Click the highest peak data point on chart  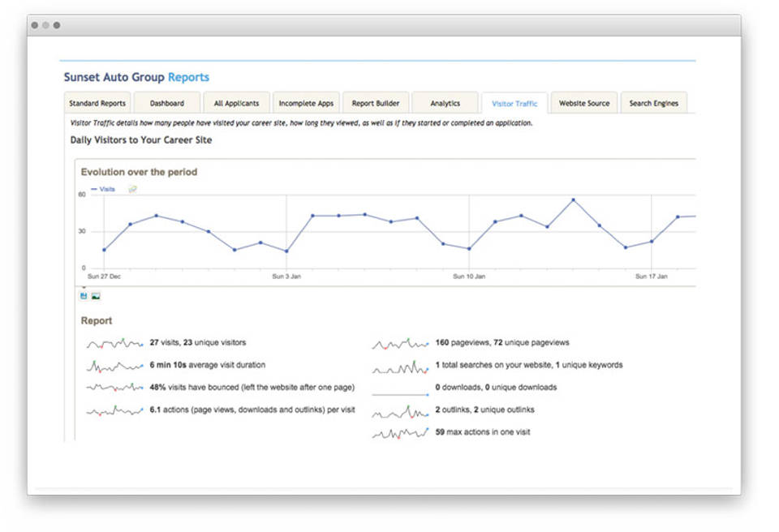coord(573,199)
